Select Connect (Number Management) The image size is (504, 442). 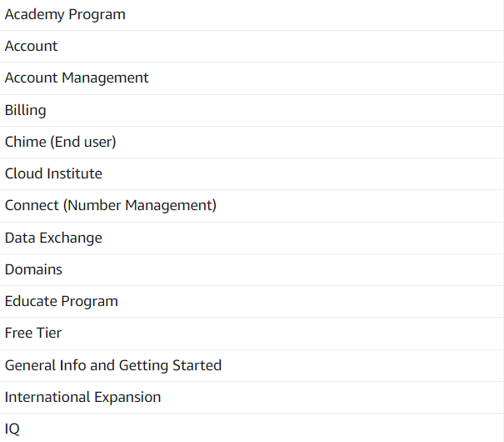(111, 205)
